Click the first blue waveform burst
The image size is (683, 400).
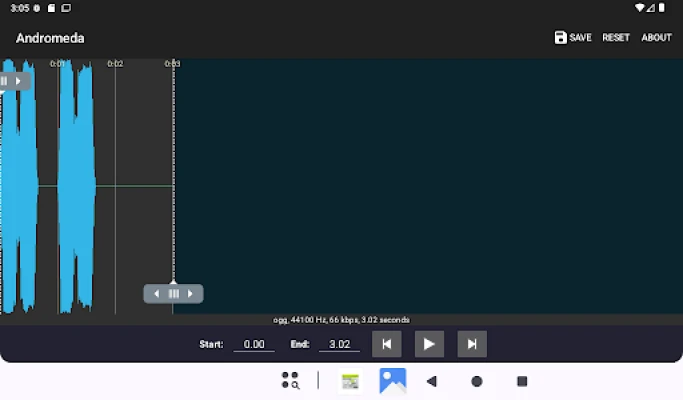[18, 185]
